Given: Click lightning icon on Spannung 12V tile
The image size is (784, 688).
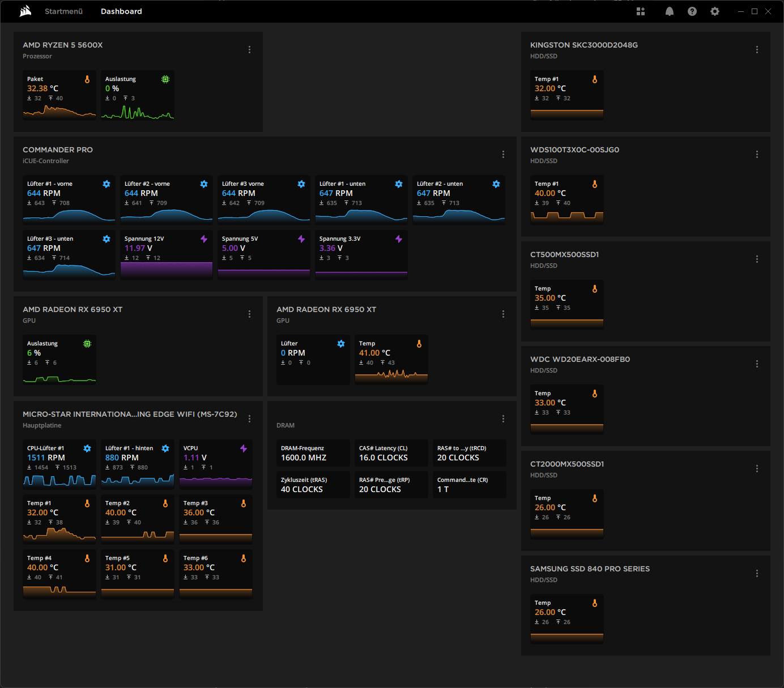Looking at the screenshot, I should coord(204,239).
